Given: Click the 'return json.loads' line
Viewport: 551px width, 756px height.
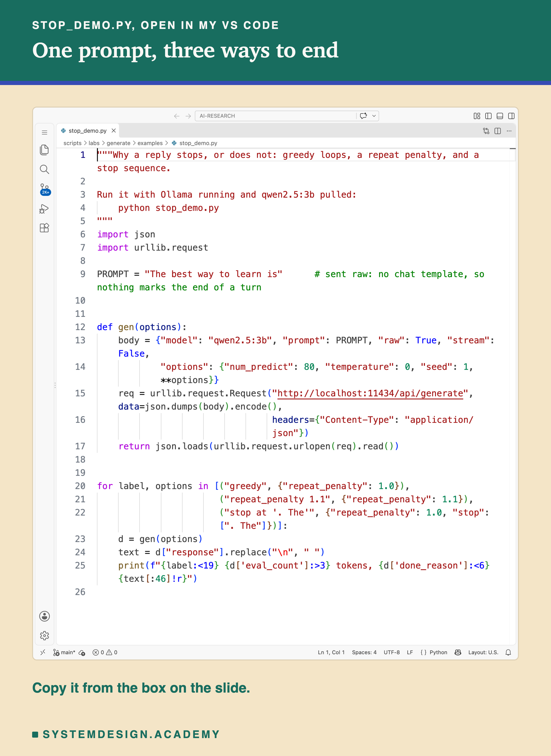Looking at the screenshot, I should click(x=259, y=446).
